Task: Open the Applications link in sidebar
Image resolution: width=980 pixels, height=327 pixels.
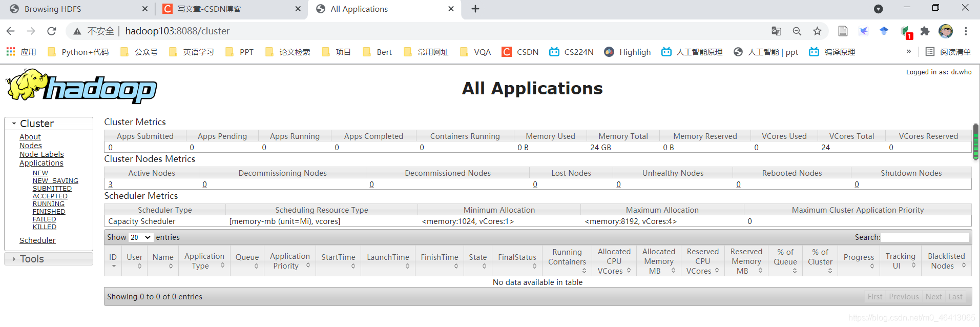Action: [x=41, y=163]
